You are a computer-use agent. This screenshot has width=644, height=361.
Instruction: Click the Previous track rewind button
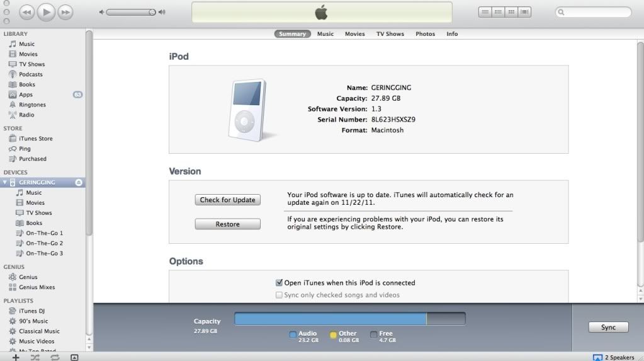[26, 13]
